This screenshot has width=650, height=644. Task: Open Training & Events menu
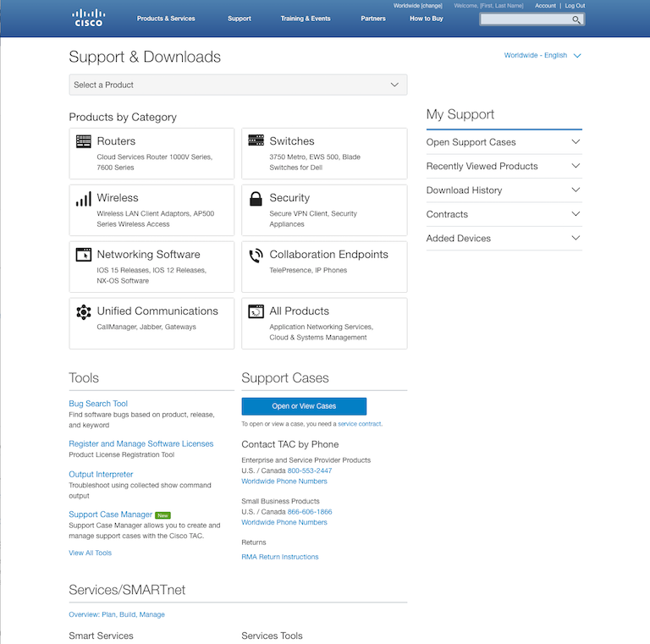coord(306,19)
